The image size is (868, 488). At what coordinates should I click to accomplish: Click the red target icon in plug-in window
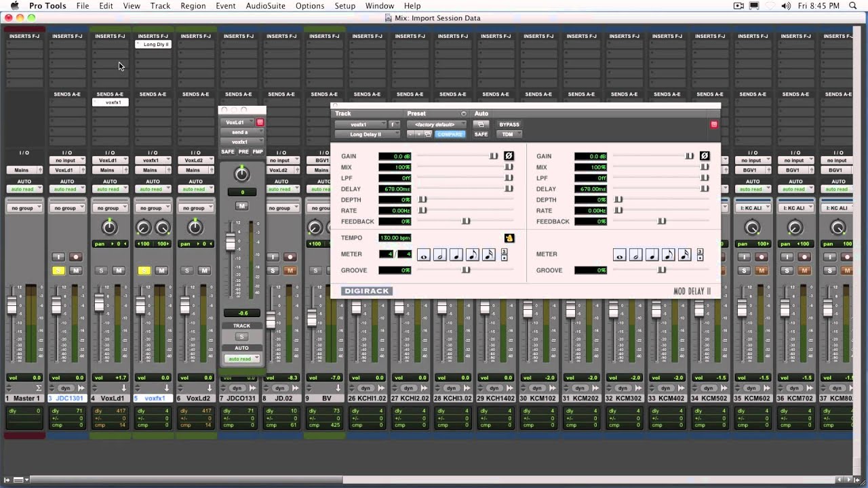713,125
